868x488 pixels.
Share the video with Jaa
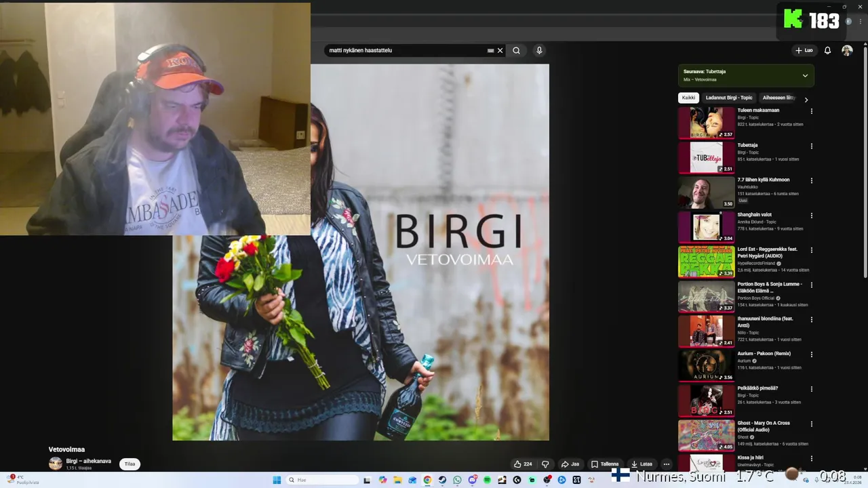(570, 464)
